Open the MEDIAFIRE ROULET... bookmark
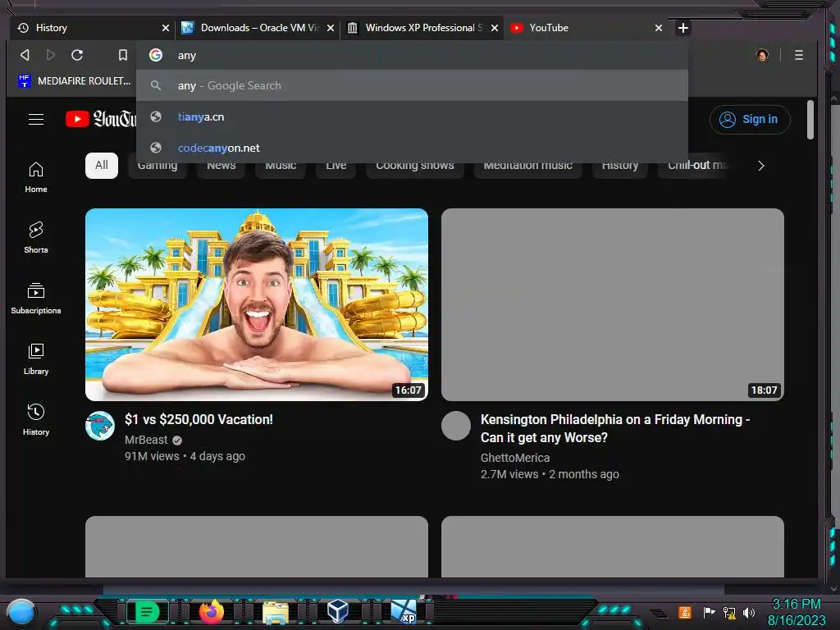The width and height of the screenshot is (840, 630). (75, 81)
